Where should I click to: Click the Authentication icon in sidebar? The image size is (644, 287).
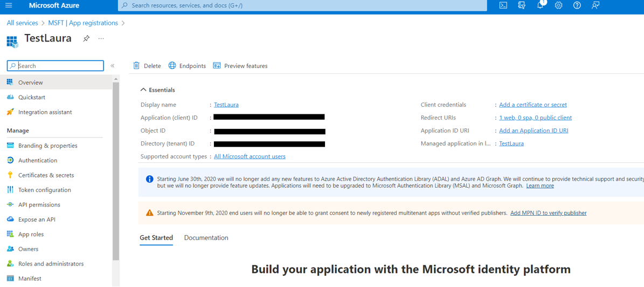pyautogui.click(x=11, y=160)
